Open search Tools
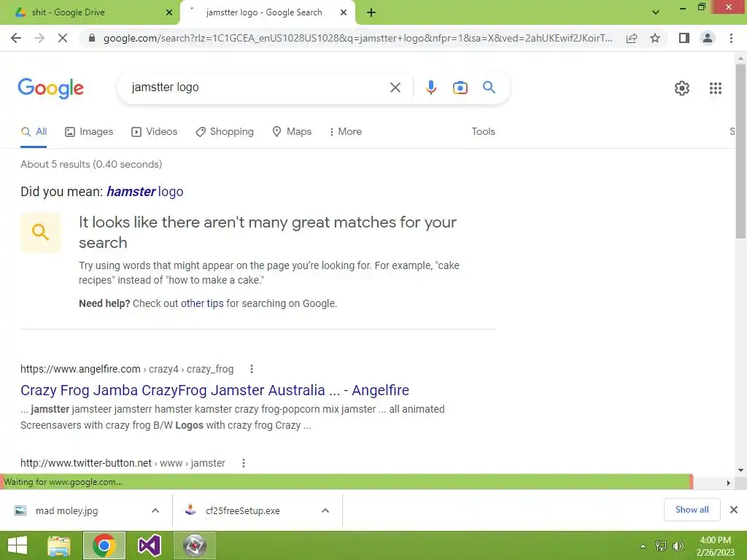747x560 pixels. click(483, 131)
